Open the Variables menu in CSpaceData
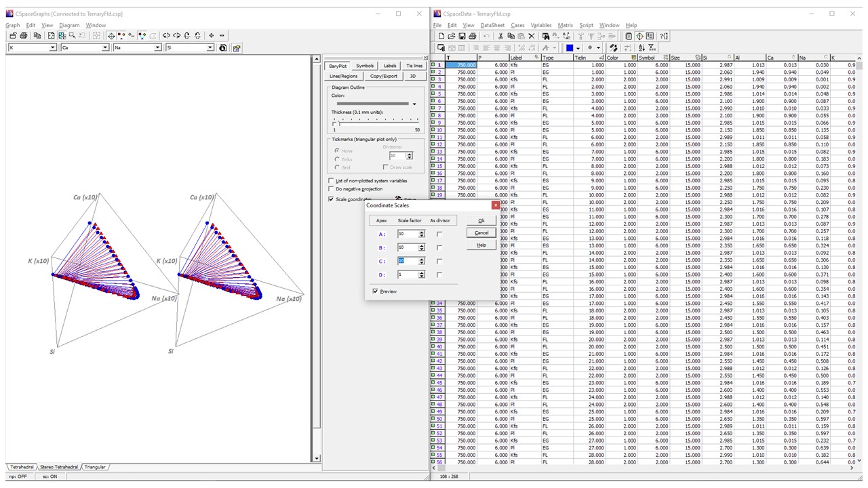The height and width of the screenshot is (488, 868). (x=541, y=25)
